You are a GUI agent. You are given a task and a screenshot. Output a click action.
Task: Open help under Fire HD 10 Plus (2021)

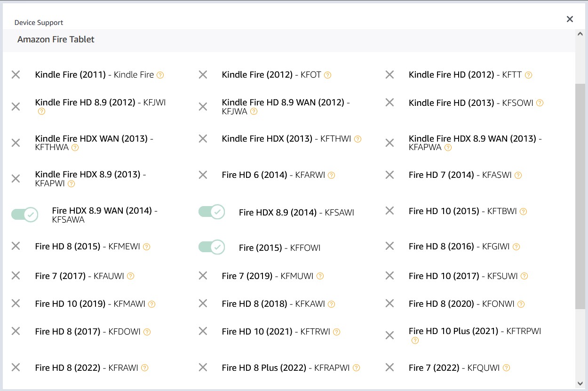point(415,341)
